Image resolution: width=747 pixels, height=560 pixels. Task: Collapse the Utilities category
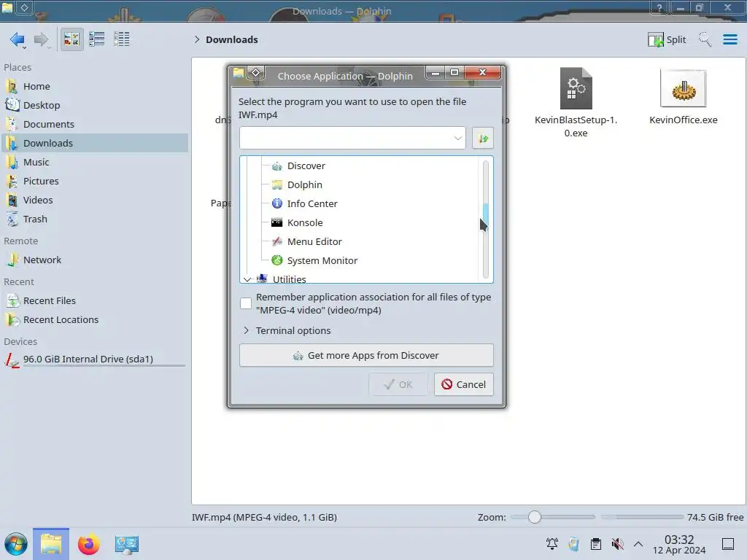[247, 279]
